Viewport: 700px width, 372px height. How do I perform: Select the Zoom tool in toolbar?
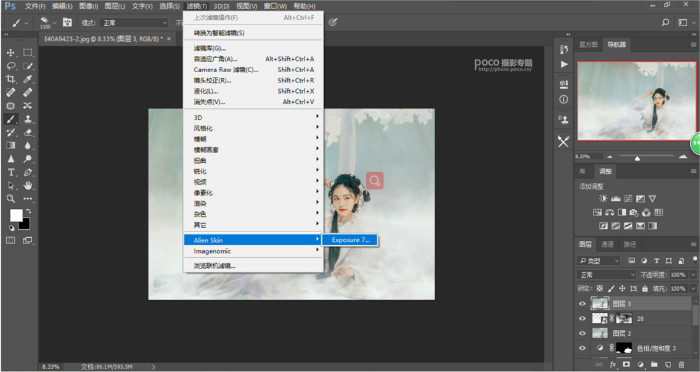[11, 199]
